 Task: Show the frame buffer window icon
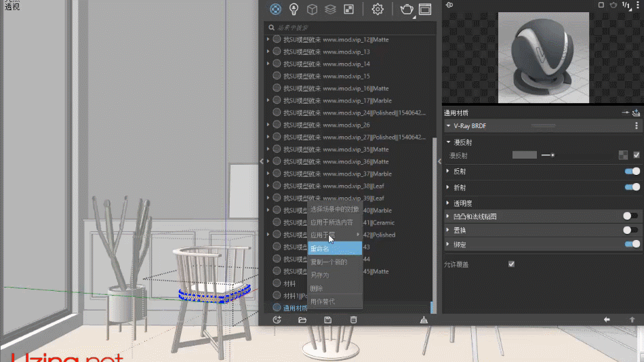[x=425, y=9]
